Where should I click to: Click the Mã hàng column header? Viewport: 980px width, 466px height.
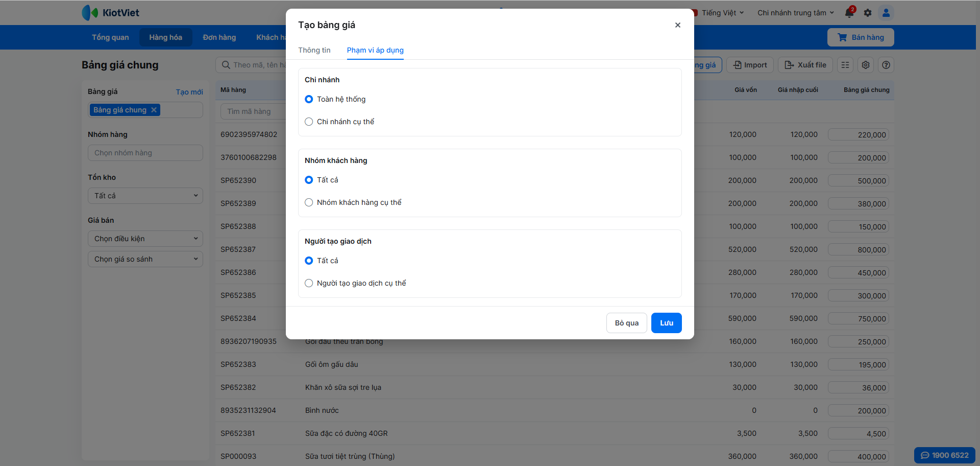pyautogui.click(x=233, y=90)
